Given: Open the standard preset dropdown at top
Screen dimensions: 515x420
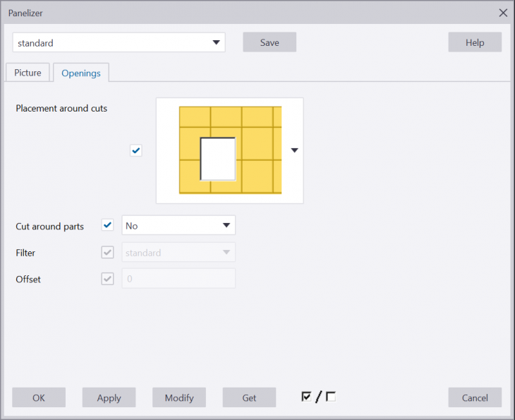Looking at the screenshot, I should coord(119,42).
